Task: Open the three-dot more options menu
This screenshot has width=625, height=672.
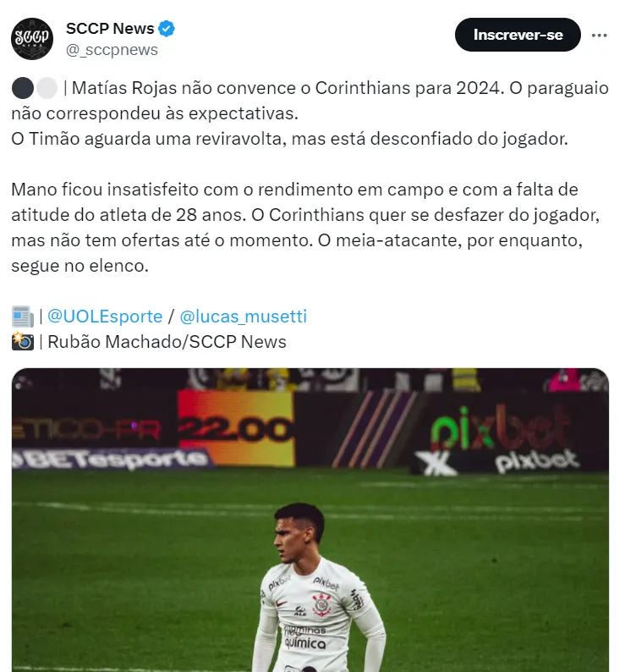Action: coord(599,36)
